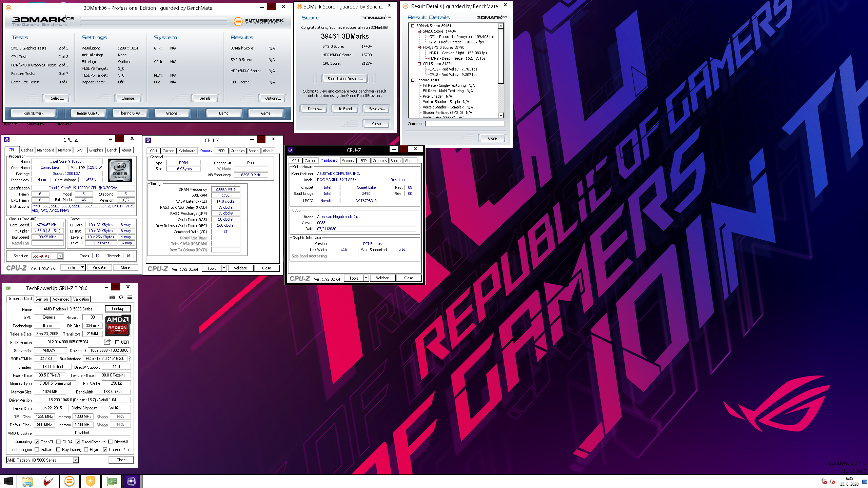Click the orange BenchMate taskbar icon
Image resolution: width=868 pixels, height=488 pixels.
coord(70,481)
